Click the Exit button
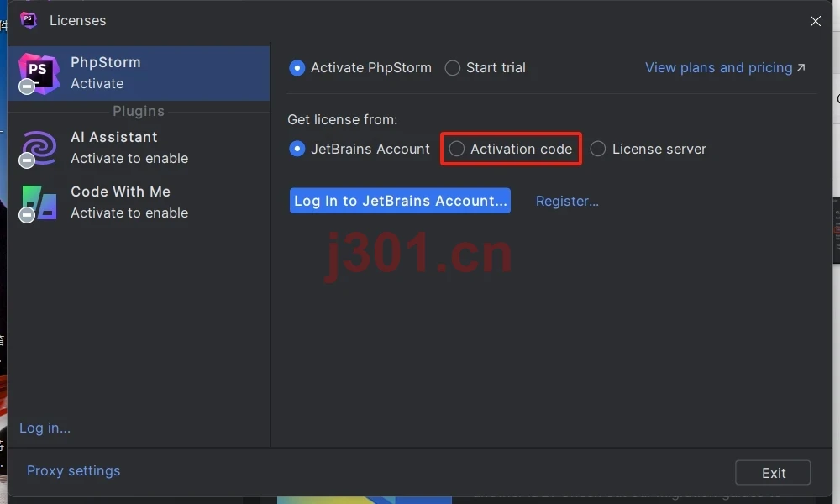Viewport: 840px width, 504px height. (x=773, y=473)
